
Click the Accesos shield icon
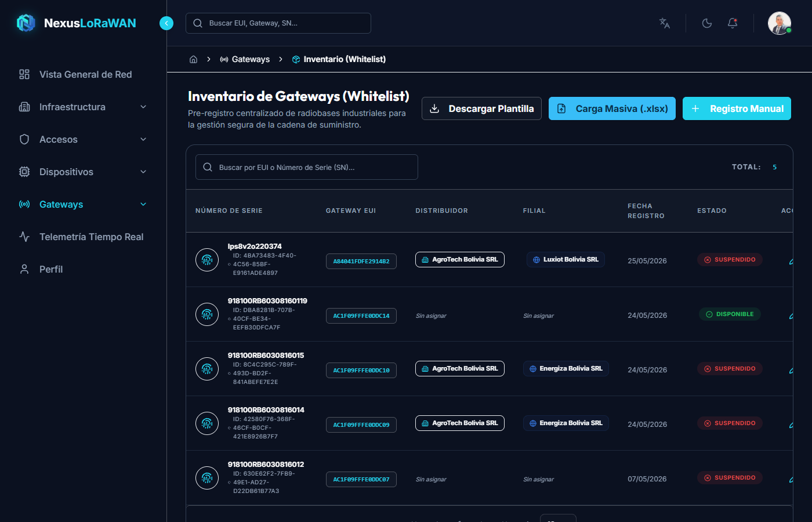24,139
